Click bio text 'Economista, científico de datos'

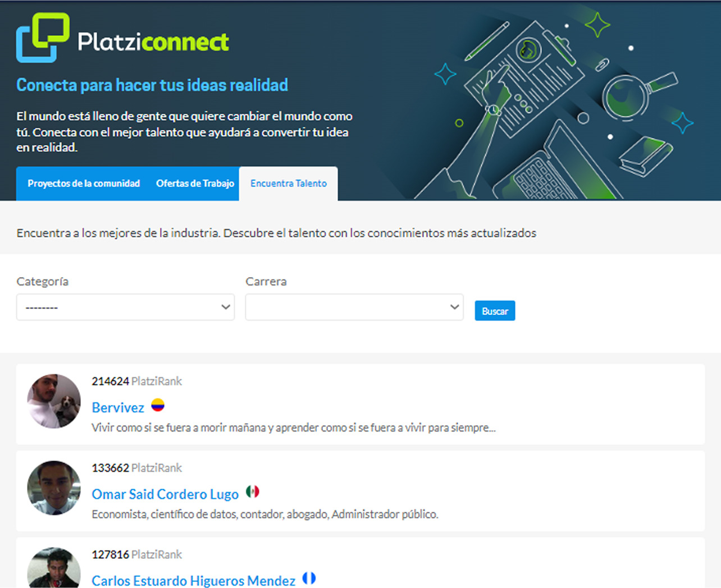point(265,514)
